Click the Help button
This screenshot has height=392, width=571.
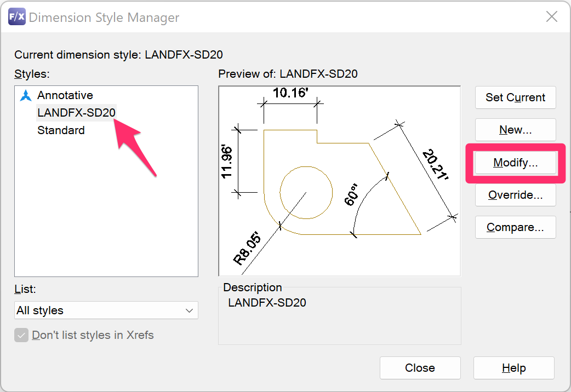point(513,368)
